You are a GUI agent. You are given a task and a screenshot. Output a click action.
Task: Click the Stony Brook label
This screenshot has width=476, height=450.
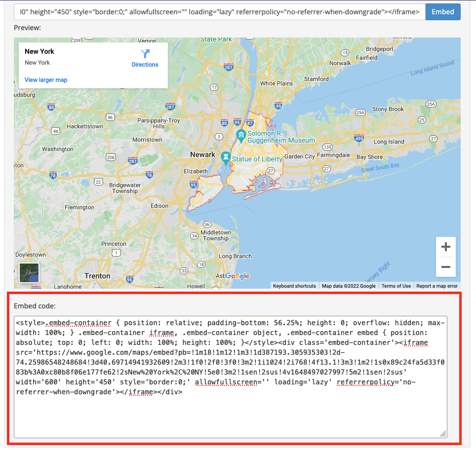388,109
